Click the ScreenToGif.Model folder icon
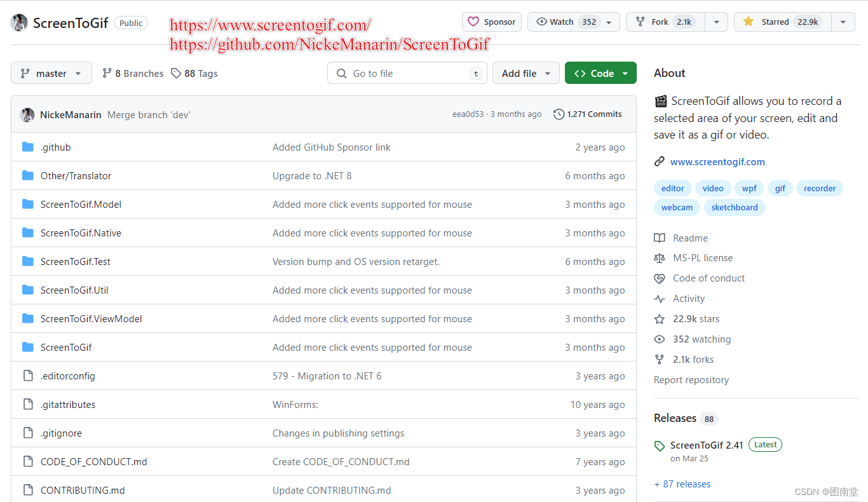 pyautogui.click(x=28, y=204)
